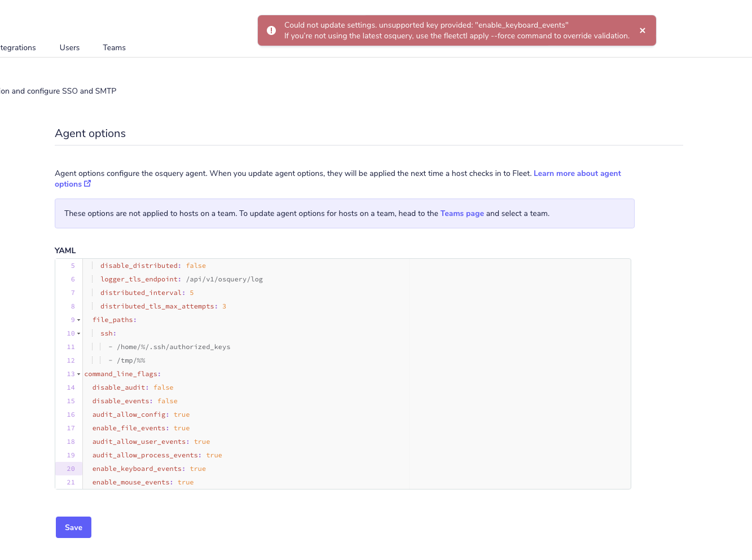Open the Teams tab
Viewport: 752px width, 560px height.
[x=114, y=47]
